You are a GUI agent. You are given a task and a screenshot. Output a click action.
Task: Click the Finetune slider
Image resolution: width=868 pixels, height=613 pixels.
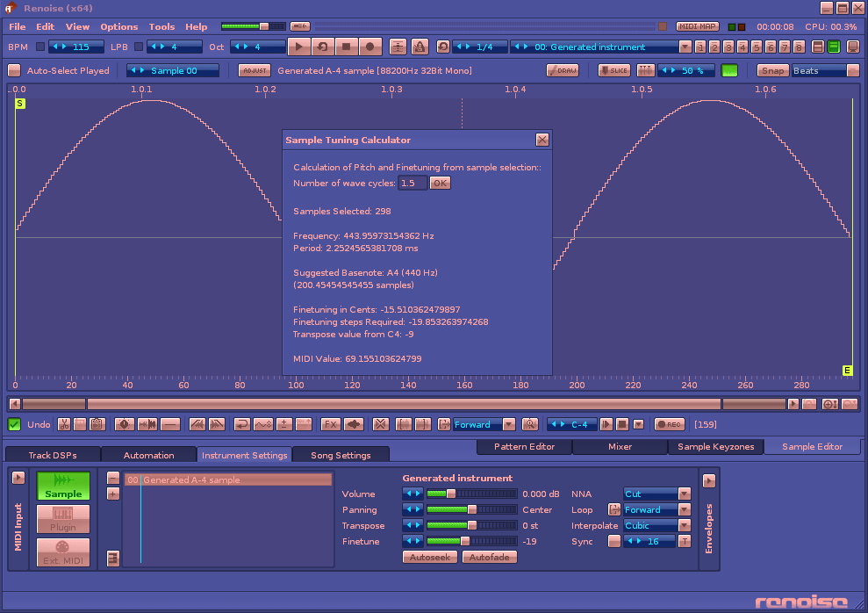point(471,542)
